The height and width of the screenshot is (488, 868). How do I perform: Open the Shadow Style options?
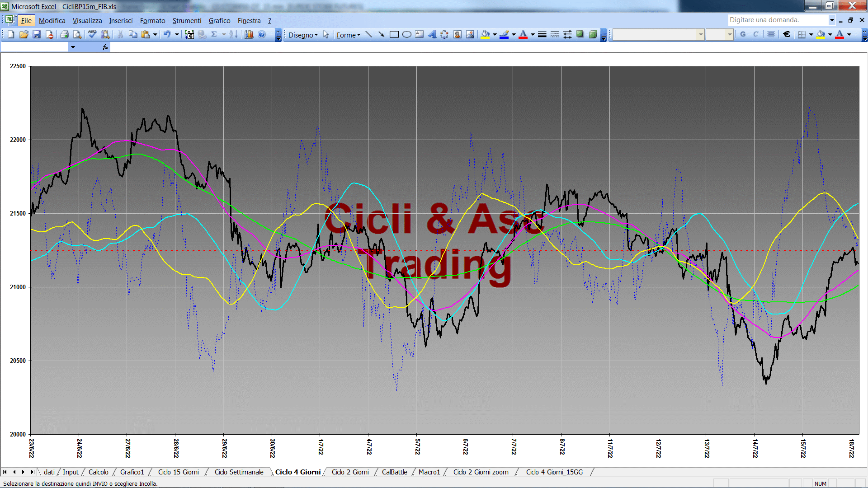580,34
